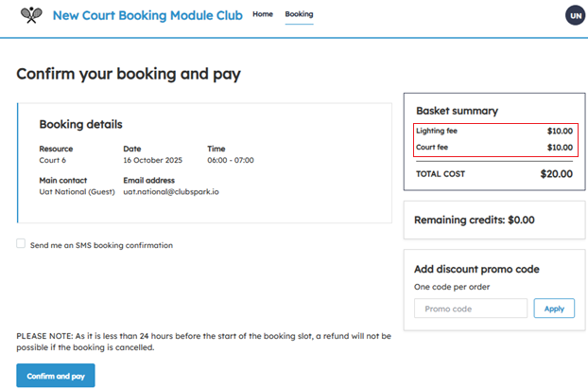Click the Total Cost amount $20.00
Screen dimensions: 588x389
(x=556, y=174)
